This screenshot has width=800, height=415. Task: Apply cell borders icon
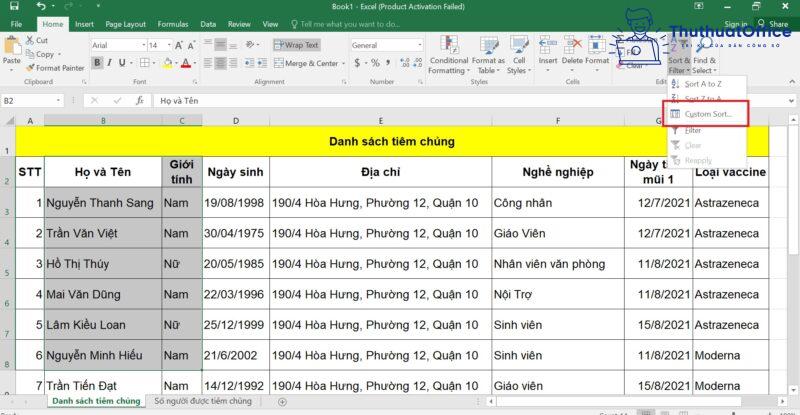[145, 63]
